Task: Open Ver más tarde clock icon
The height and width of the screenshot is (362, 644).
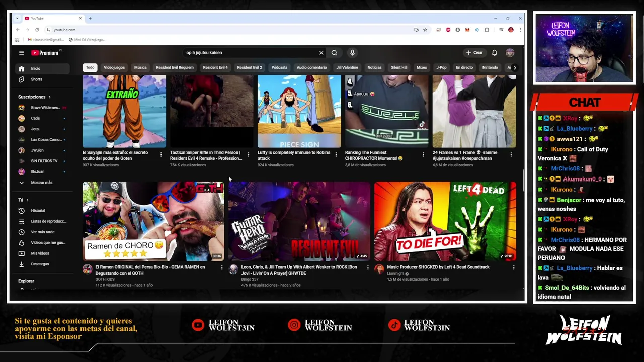Action: [21, 232]
